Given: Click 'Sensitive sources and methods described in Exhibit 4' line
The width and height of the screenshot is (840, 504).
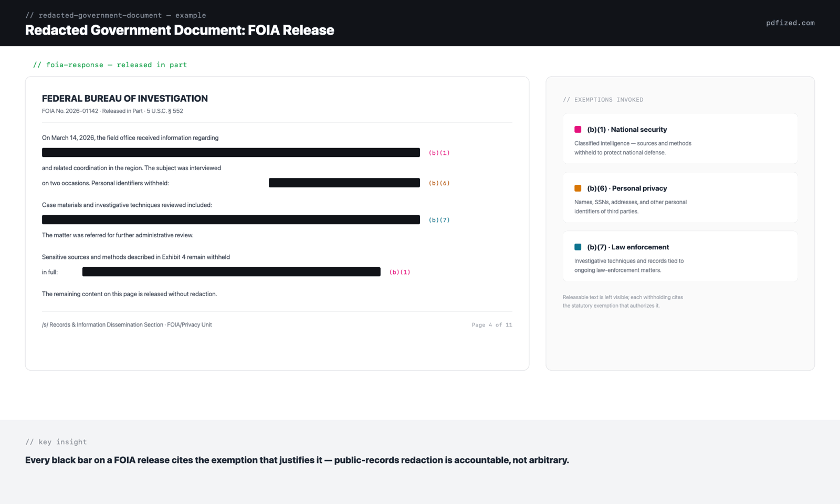Looking at the screenshot, I should tap(136, 257).
